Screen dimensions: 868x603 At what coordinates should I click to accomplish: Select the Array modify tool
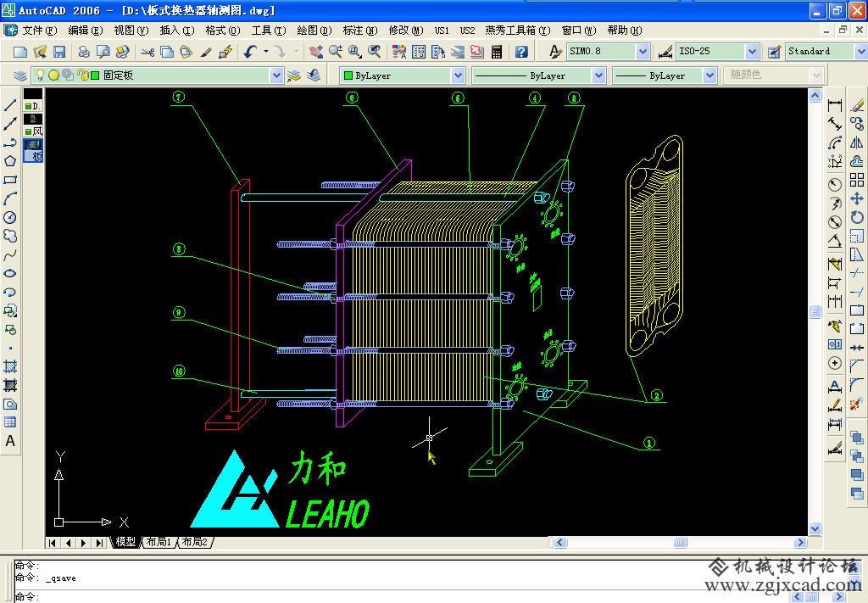coord(857,180)
